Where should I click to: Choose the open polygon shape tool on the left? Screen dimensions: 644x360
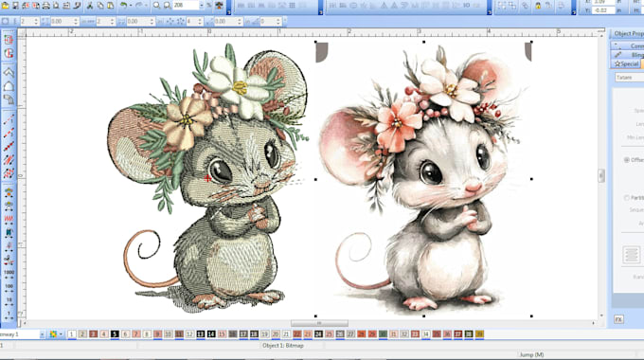[x=9, y=72]
